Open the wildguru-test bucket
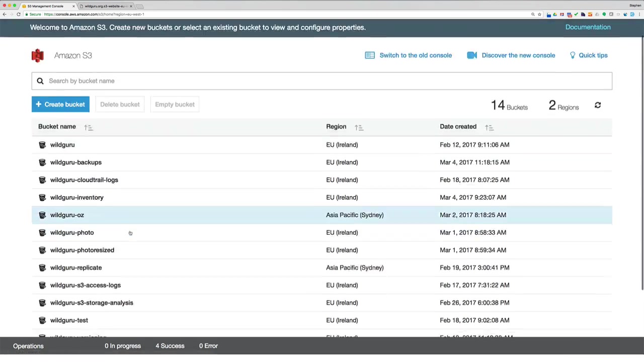Viewport: 644px width, 362px height. (69, 321)
